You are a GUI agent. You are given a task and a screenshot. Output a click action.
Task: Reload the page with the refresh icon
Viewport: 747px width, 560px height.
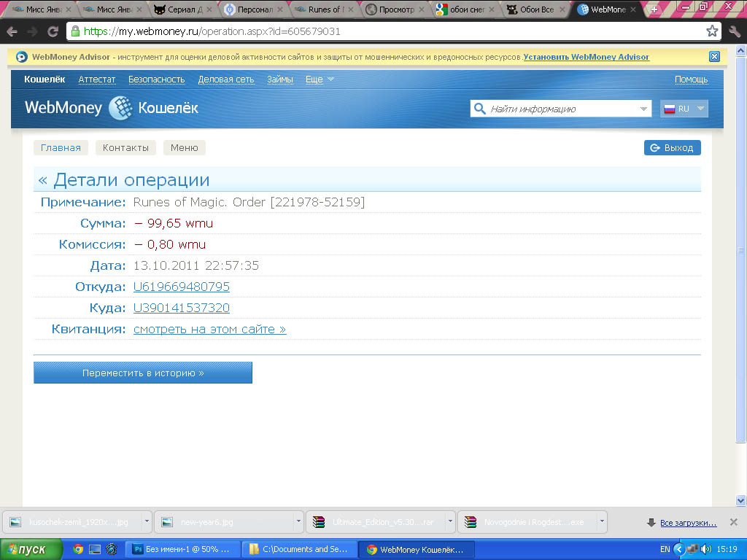point(53,31)
